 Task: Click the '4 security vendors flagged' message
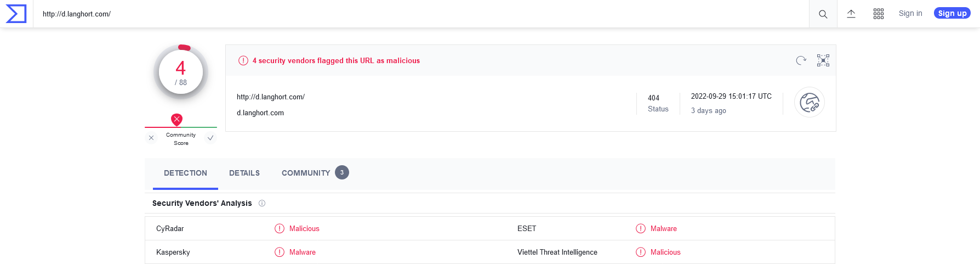(336, 61)
